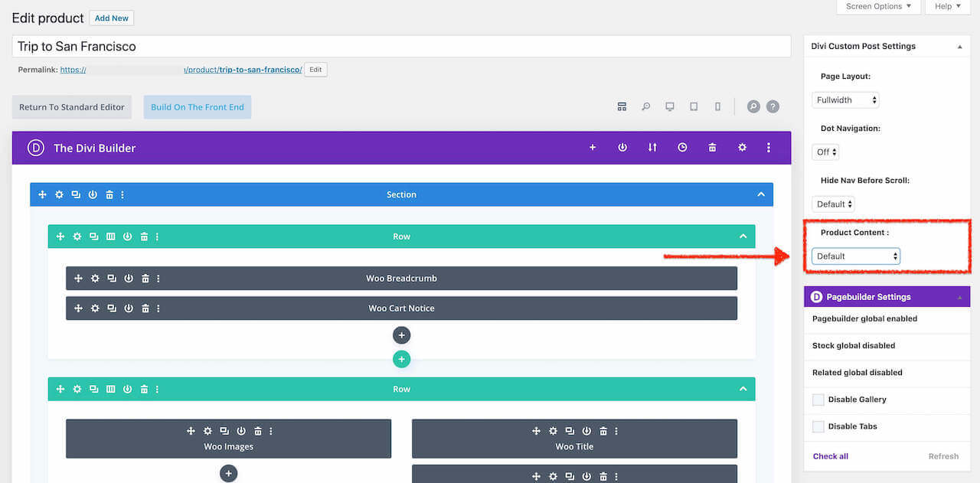
Task: Add module below Woo Cart Notice
Action: [401, 335]
